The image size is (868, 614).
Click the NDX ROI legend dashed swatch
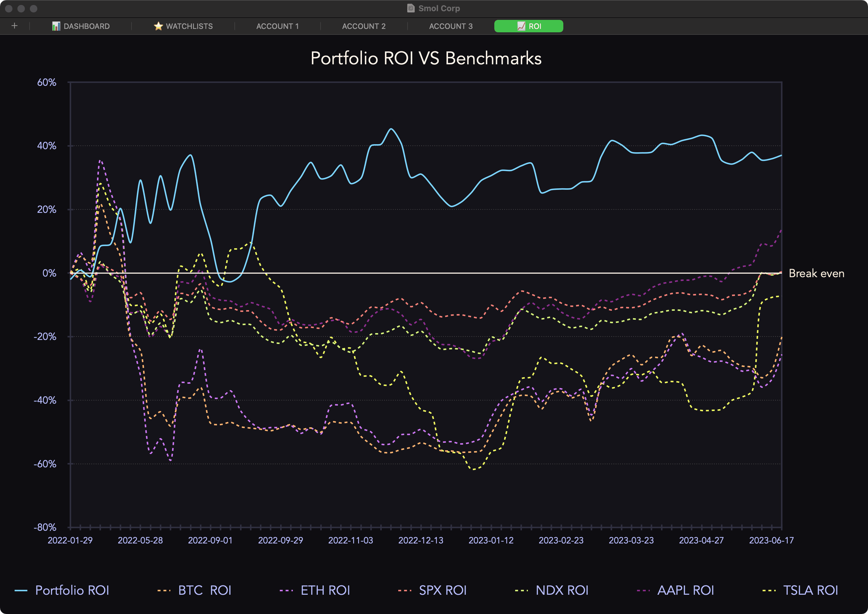point(522,591)
